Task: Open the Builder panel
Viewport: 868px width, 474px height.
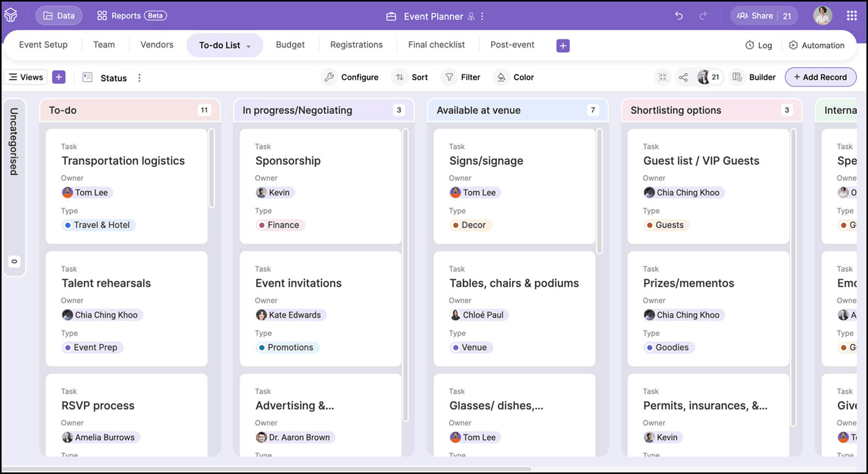Action: pos(753,77)
